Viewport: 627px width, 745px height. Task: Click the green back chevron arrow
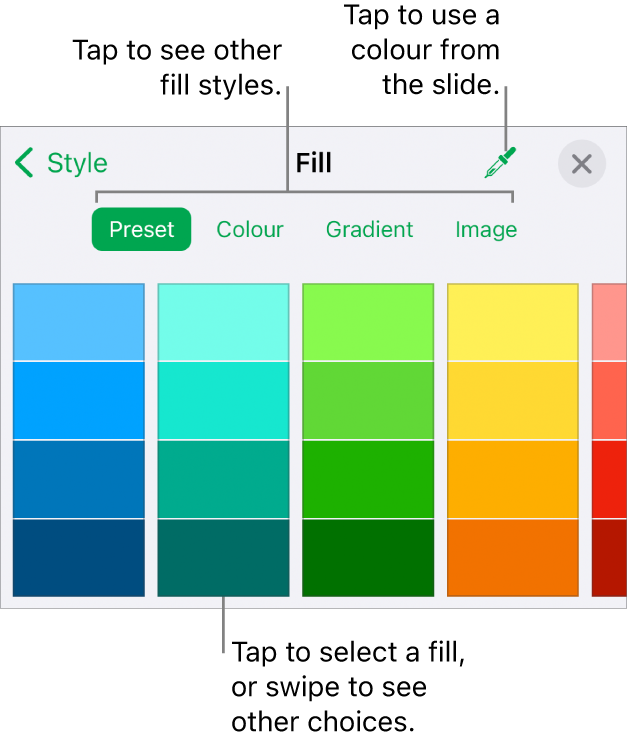tap(25, 163)
